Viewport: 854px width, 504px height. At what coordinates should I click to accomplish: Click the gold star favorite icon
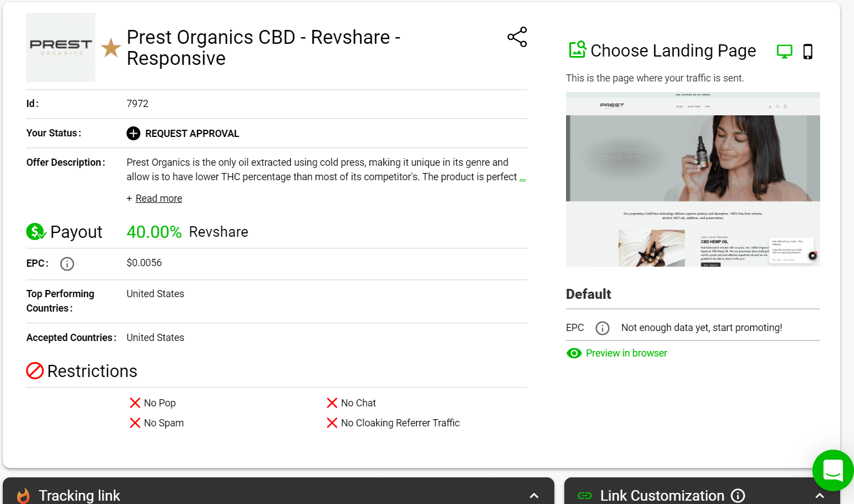(111, 48)
